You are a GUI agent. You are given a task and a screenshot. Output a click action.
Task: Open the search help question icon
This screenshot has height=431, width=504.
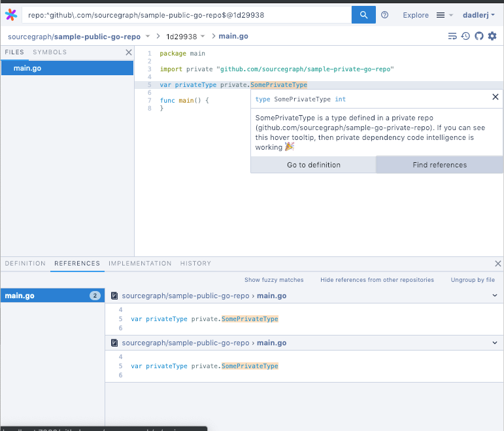point(384,15)
